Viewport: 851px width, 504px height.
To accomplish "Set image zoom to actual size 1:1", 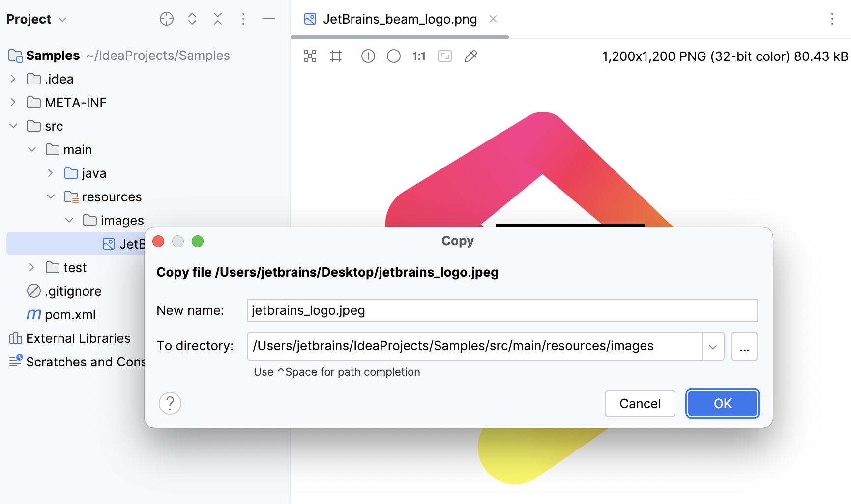I will 418,56.
